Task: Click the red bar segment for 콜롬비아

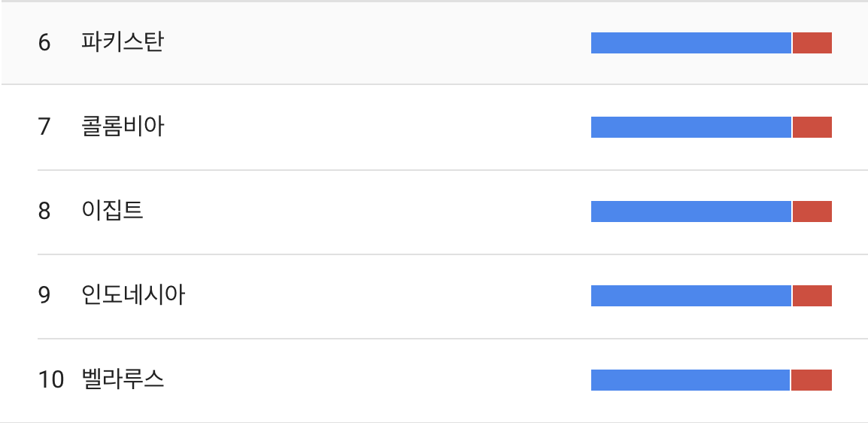Action: 812,127
